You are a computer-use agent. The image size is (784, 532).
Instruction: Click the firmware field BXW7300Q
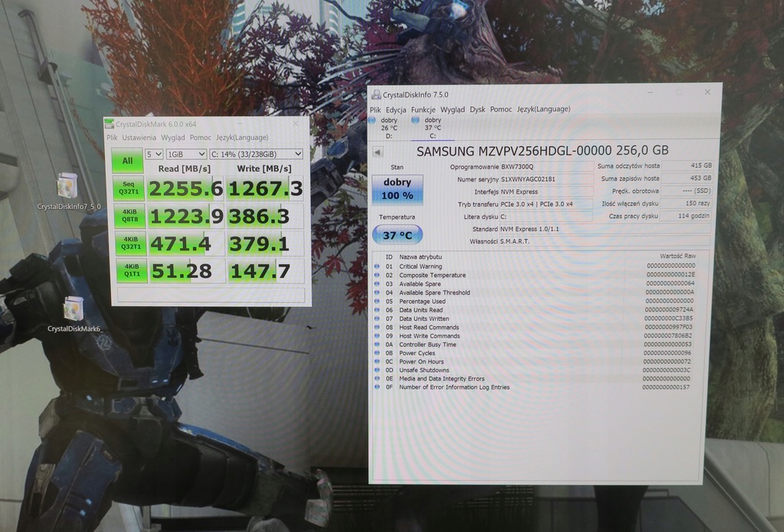547,167
